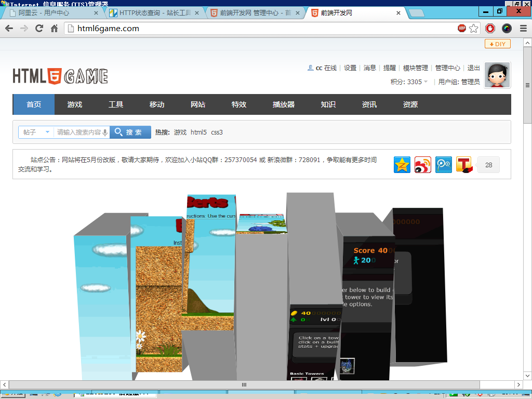Open the 提醒 link
Screen dimensions: 532x399
point(390,68)
